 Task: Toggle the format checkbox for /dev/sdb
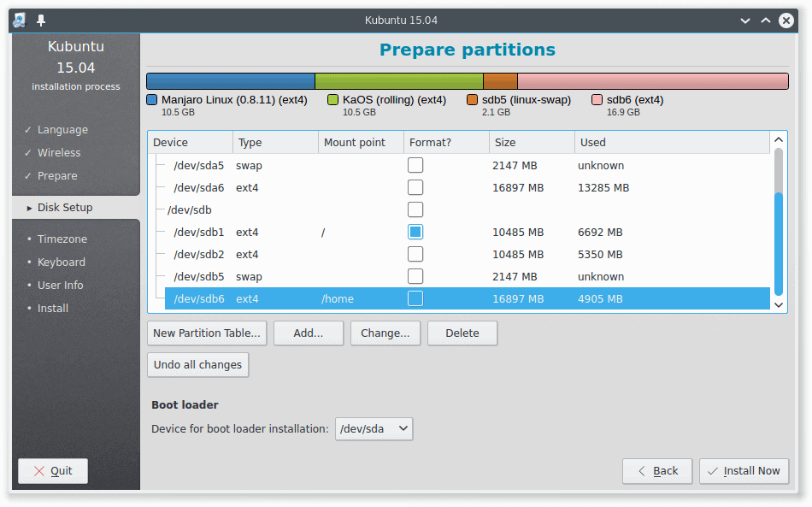point(415,209)
